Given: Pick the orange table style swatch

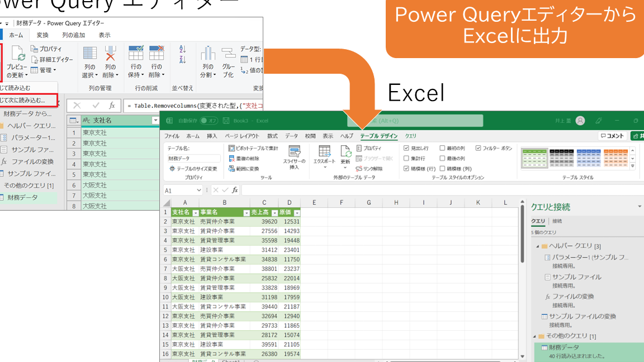Looking at the screenshot, I should point(615,158).
